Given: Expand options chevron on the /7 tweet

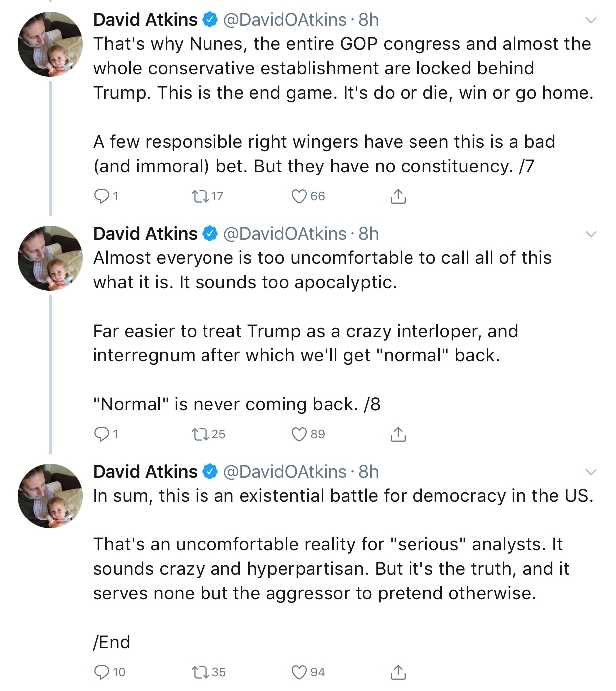Looking at the screenshot, I should pyautogui.click(x=591, y=20).
